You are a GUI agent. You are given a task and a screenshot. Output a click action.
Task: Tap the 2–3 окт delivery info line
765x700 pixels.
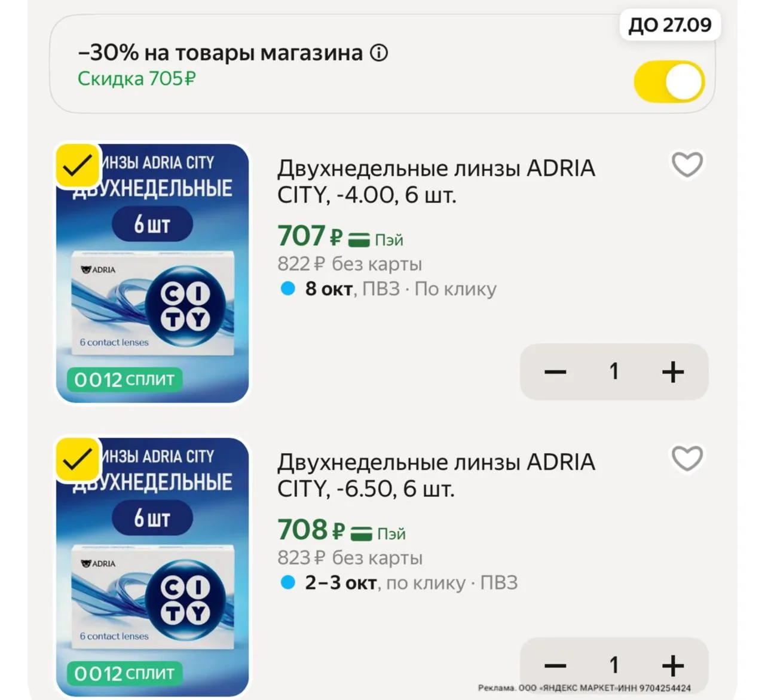[399, 583]
